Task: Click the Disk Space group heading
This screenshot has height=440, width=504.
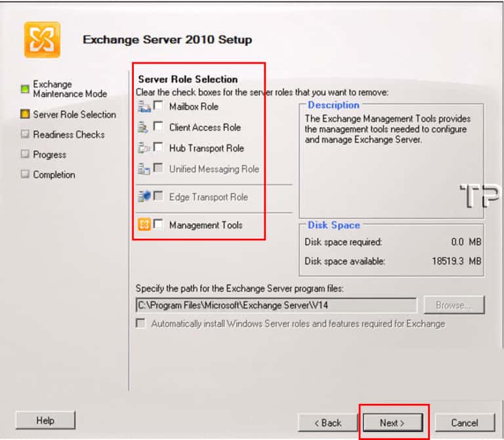Action: (333, 225)
